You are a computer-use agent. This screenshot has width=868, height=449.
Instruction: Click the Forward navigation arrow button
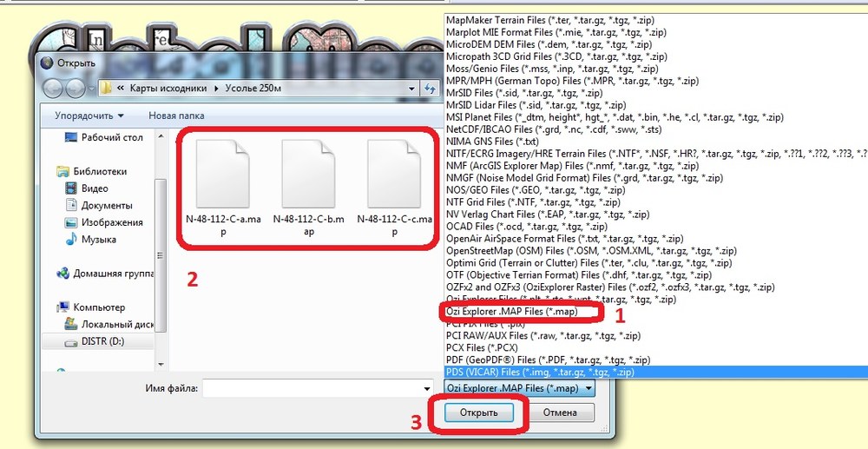tap(74, 88)
